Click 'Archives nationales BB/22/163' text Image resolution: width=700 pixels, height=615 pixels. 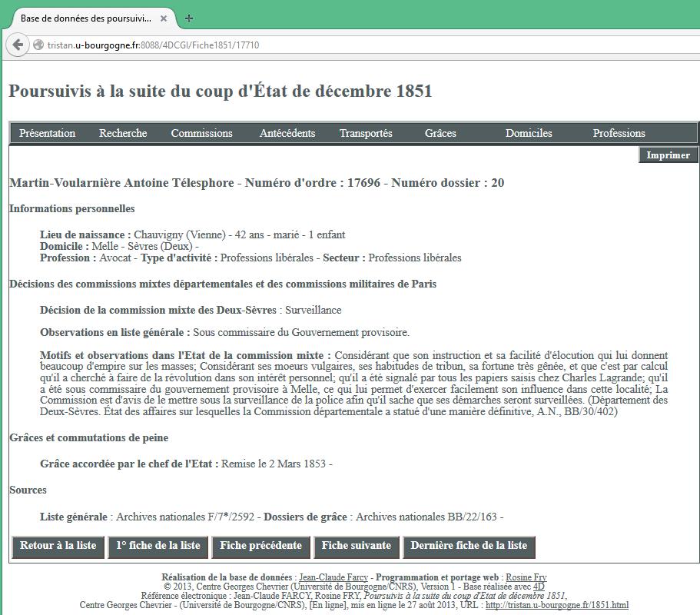(x=426, y=517)
